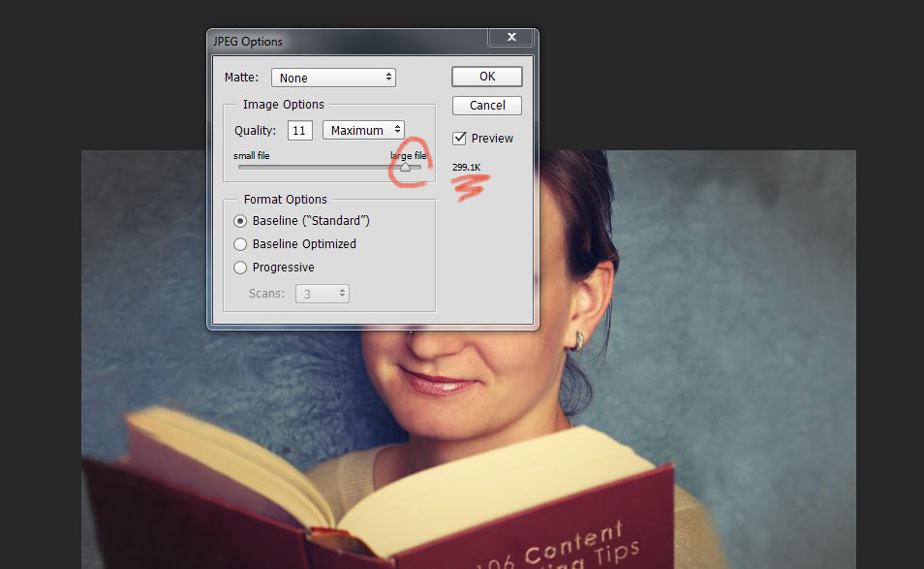Viewport: 924px width, 569px height.
Task: Click the JPEG Options title bar
Action: point(339,42)
